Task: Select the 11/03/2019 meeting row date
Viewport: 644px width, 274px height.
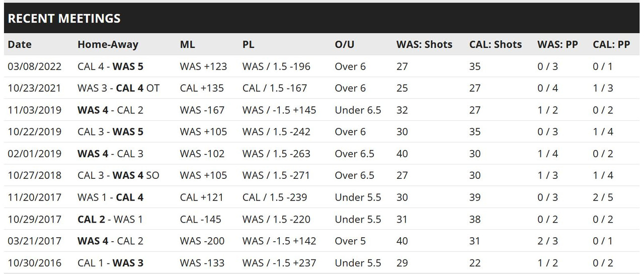Action: click(x=34, y=110)
